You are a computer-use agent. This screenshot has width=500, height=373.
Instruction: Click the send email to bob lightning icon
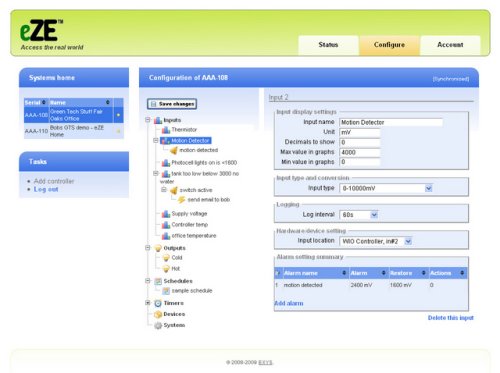pyautogui.click(x=181, y=200)
